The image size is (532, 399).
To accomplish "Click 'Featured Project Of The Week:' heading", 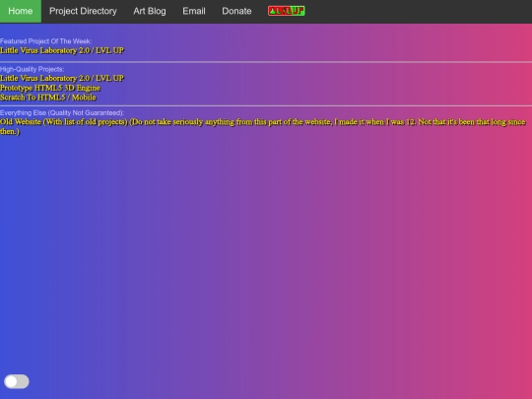I will point(45,41).
